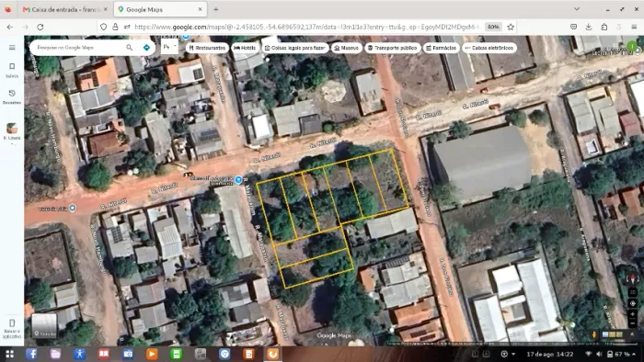Open the camera screenshot app in taskbar
644x362 pixels.
[x=128, y=354]
